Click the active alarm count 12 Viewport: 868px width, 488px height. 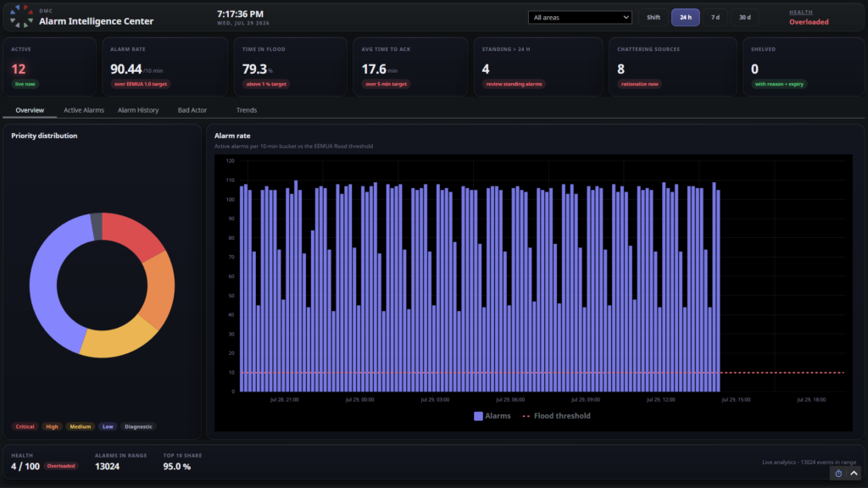(x=19, y=69)
